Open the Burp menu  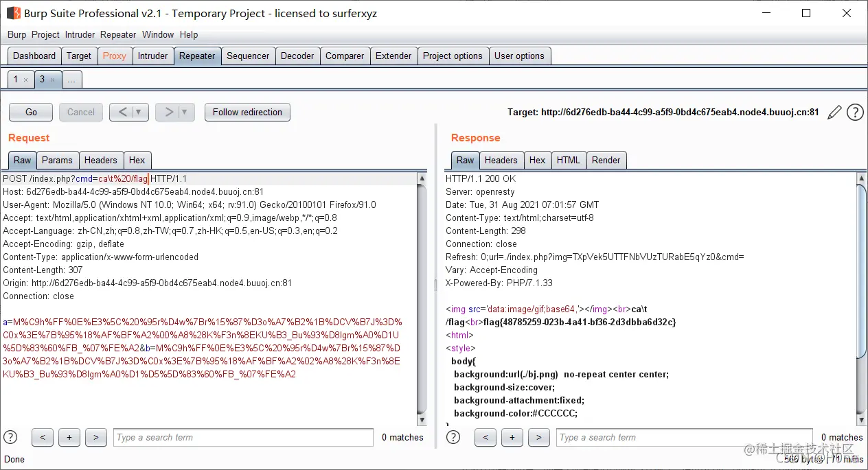click(17, 34)
